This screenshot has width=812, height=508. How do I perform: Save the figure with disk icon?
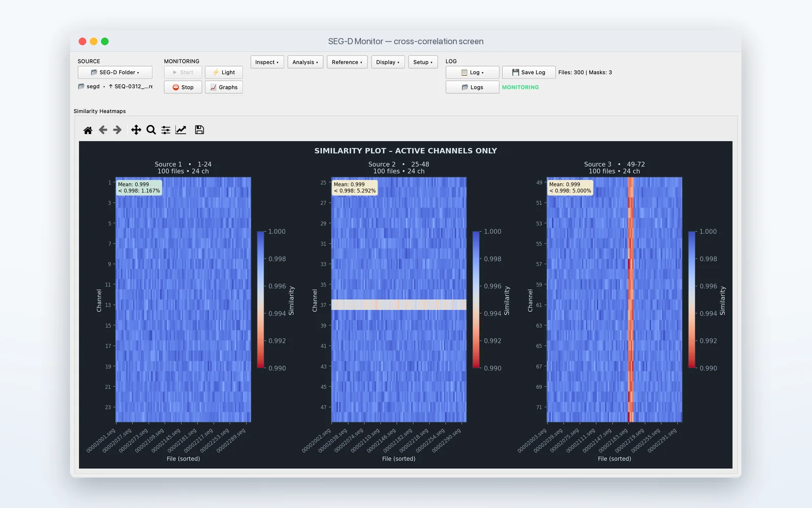click(x=199, y=130)
